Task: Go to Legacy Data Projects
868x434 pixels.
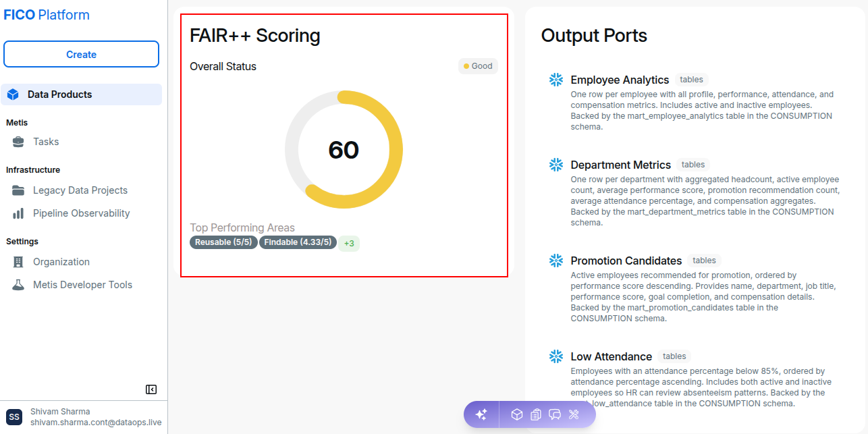Action: coord(81,190)
